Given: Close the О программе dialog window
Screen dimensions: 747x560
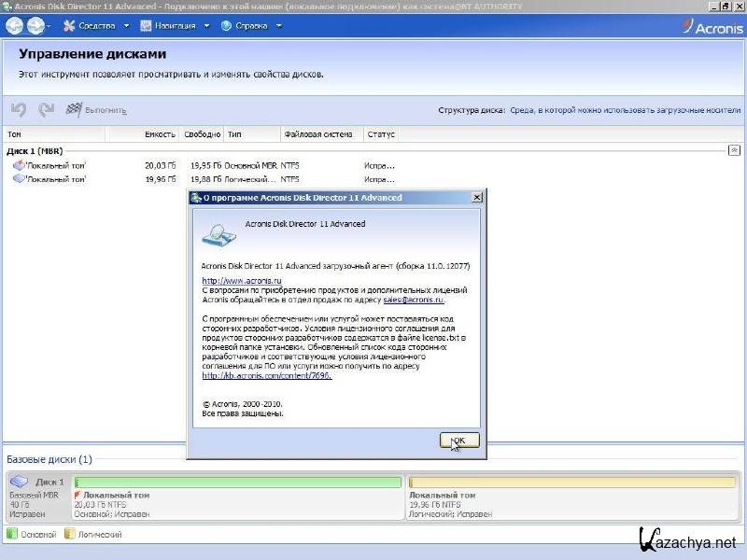Looking at the screenshot, I should (x=476, y=198).
